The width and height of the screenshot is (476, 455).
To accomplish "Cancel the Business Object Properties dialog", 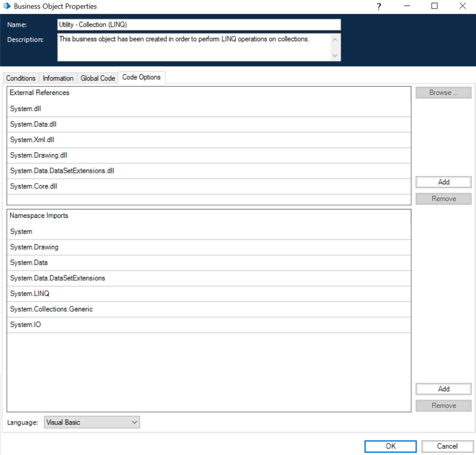I will 447,446.
